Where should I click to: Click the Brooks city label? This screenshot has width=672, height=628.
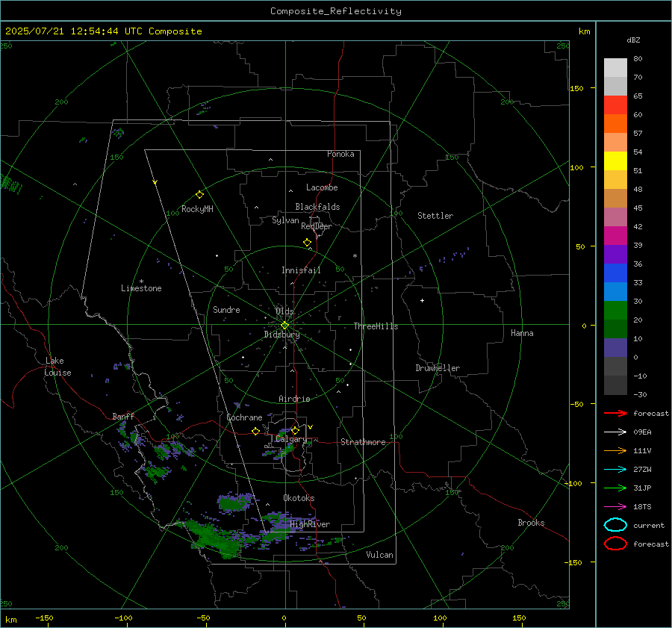(x=531, y=523)
